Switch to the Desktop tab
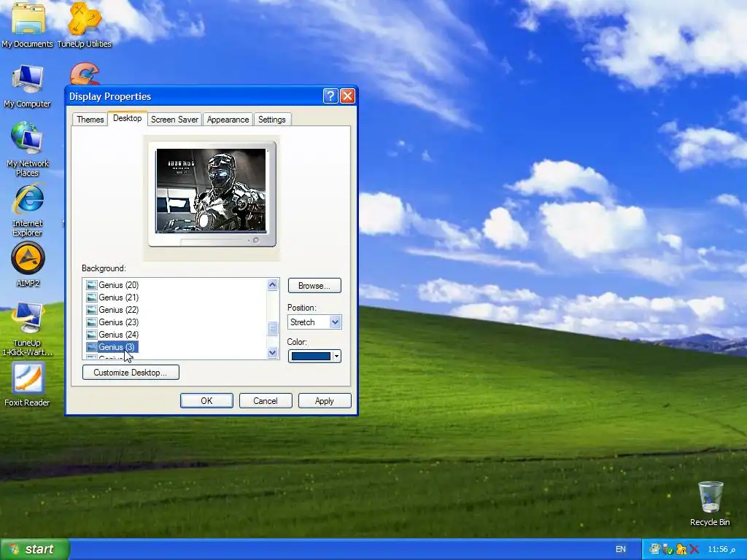 pyautogui.click(x=127, y=118)
